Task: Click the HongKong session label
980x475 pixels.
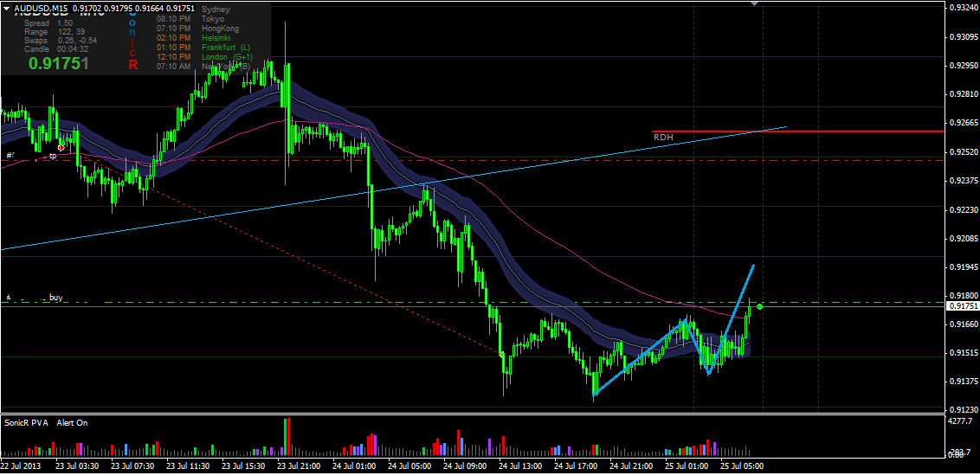Action: pyautogui.click(x=220, y=29)
